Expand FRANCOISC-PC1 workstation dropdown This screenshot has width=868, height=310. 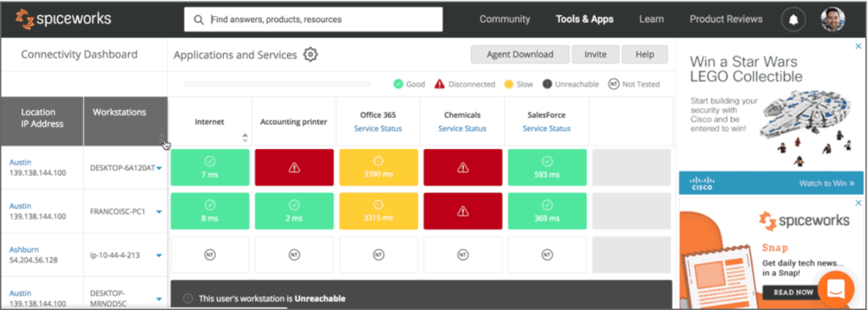(x=159, y=212)
